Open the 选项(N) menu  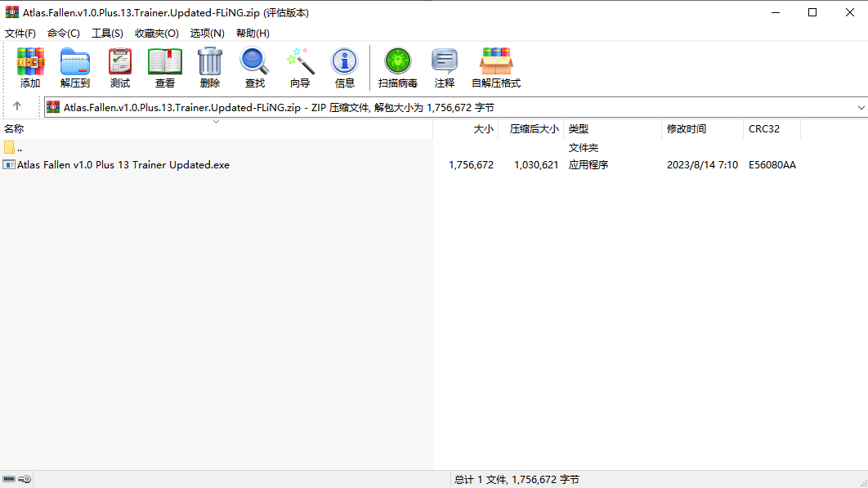[x=207, y=34]
